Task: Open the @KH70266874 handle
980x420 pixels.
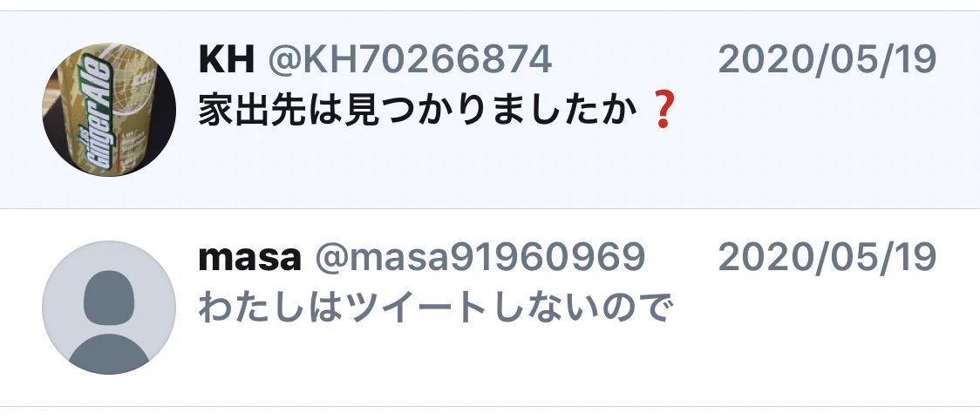Action: tap(410, 60)
